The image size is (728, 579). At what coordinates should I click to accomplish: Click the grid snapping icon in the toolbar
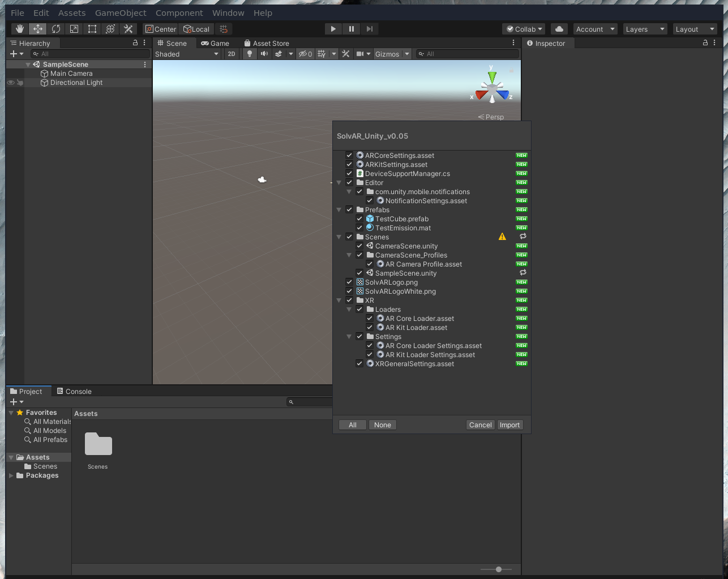[224, 29]
